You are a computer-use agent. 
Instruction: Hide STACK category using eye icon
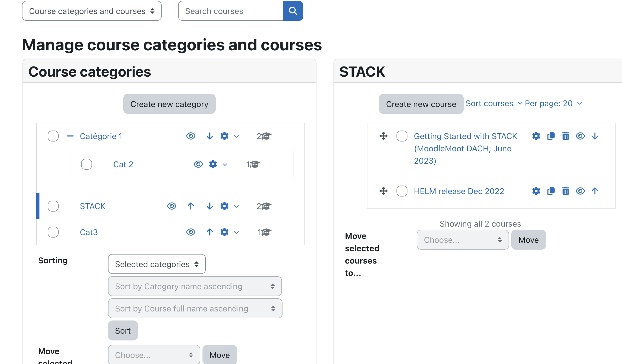172,206
